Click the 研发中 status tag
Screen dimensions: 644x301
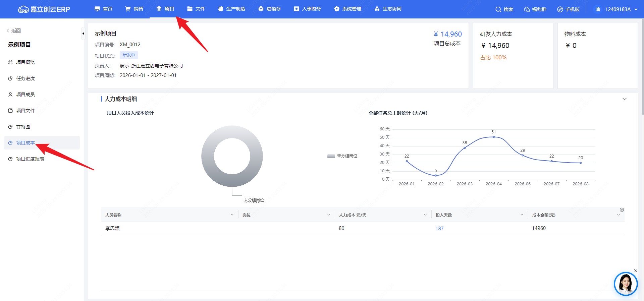[x=129, y=55]
